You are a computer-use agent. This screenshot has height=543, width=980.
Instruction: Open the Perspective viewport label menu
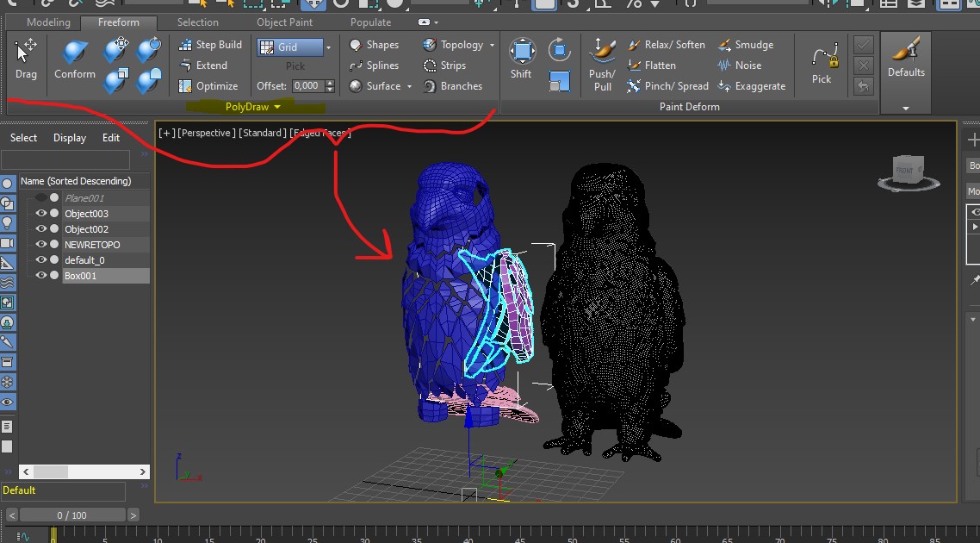207,133
